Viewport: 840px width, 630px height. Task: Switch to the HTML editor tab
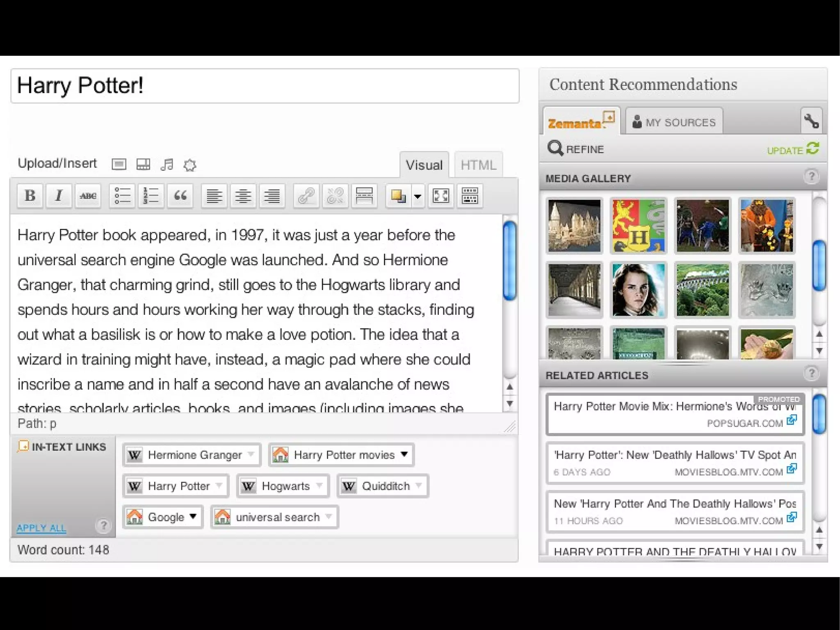tap(478, 165)
